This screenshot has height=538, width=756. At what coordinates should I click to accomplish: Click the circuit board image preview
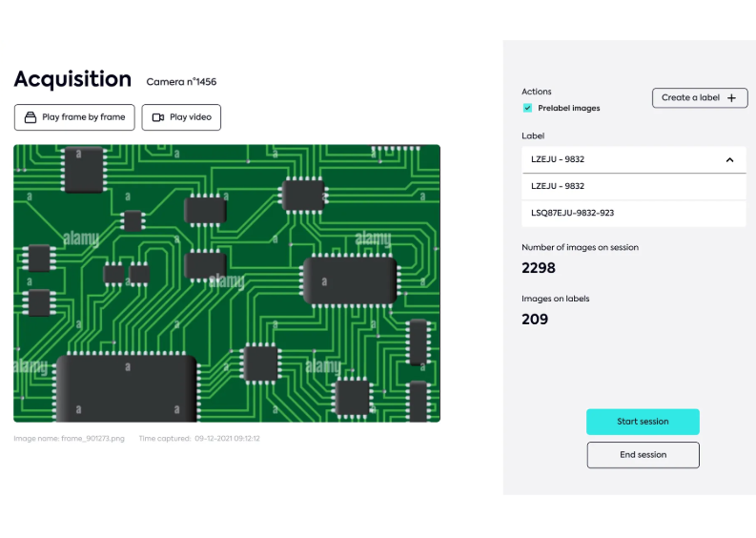click(x=227, y=282)
